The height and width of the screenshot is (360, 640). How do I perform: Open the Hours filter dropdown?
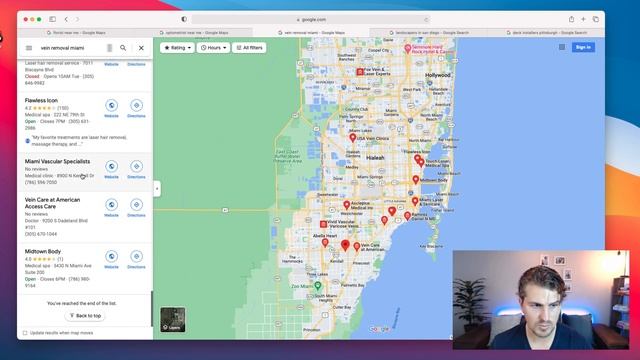pyautogui.click(x=213, y=48)
